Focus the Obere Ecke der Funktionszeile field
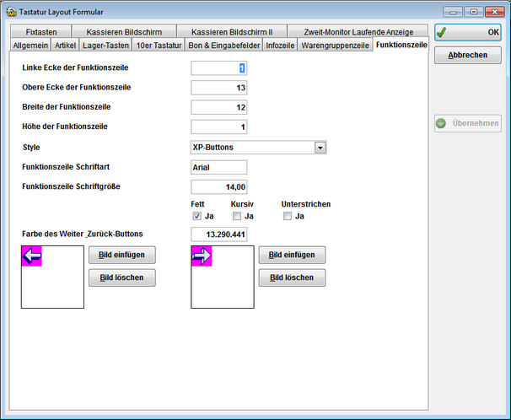The height and width of the screenshot is (420, 511). click(x=219, y=88)
